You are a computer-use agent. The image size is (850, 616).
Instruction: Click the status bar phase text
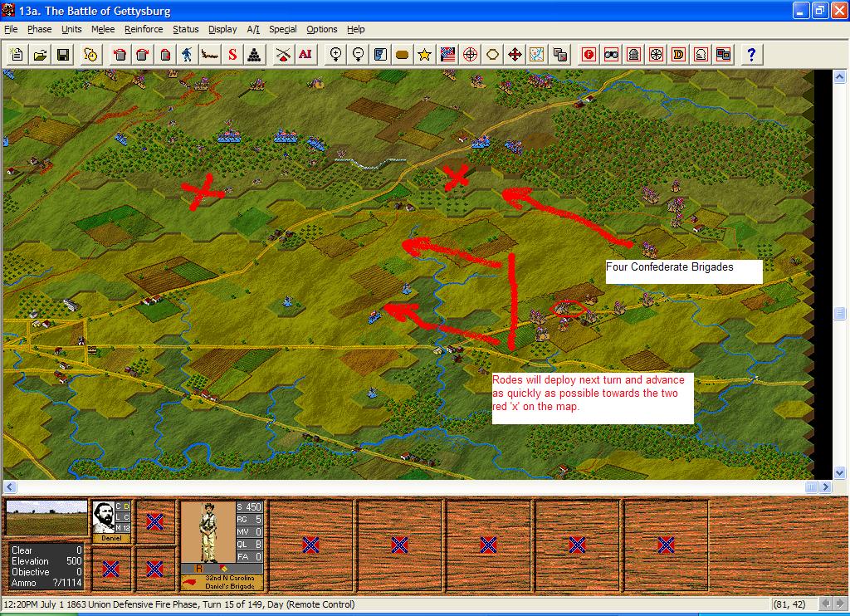point(179,604)
